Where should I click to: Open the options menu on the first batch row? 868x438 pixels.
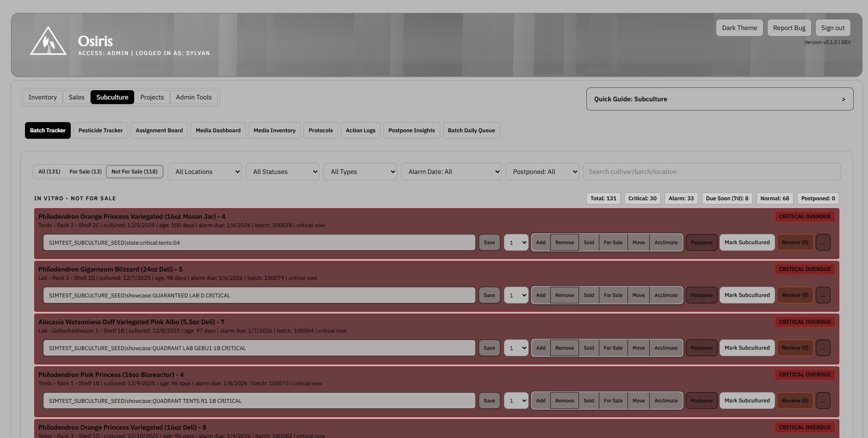(823, 242)
